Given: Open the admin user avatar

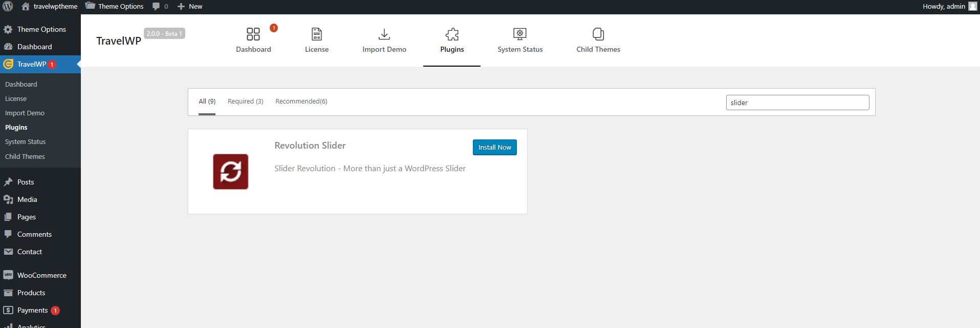Looking at the screenshot, I should point(973,6).
